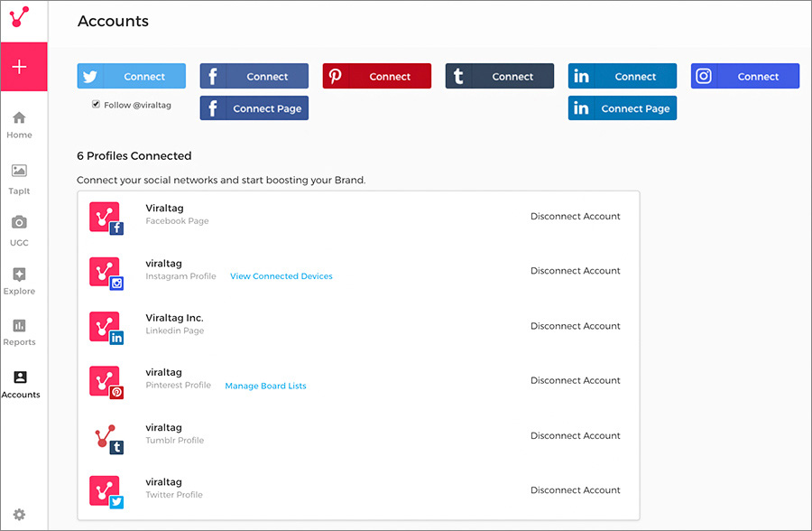Image resolution: width=812 pixels, height=531 pixels.
Task: Click '6 Profiles Connected' heading
Action: (134, 155)
